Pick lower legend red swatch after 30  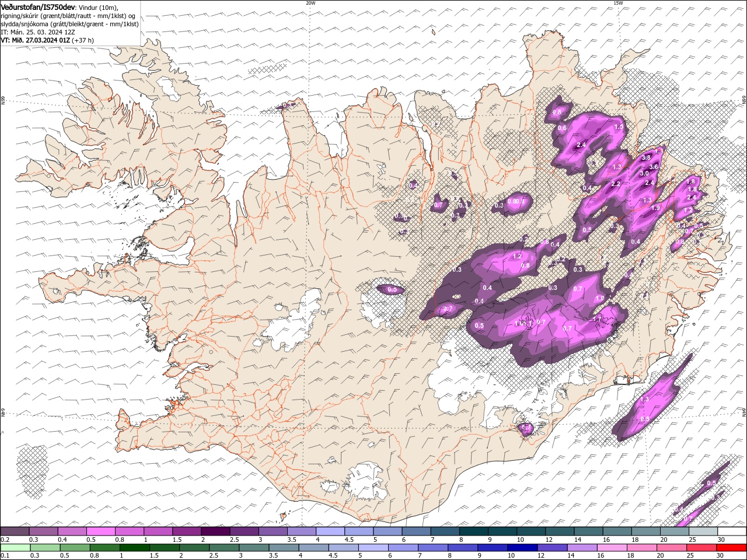click(x=731, y=548)
